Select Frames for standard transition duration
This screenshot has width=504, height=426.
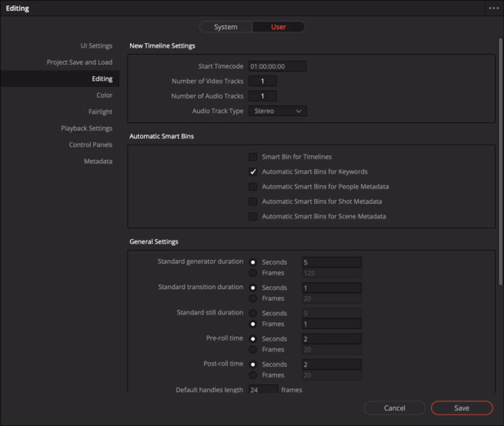tap(253, 299)
